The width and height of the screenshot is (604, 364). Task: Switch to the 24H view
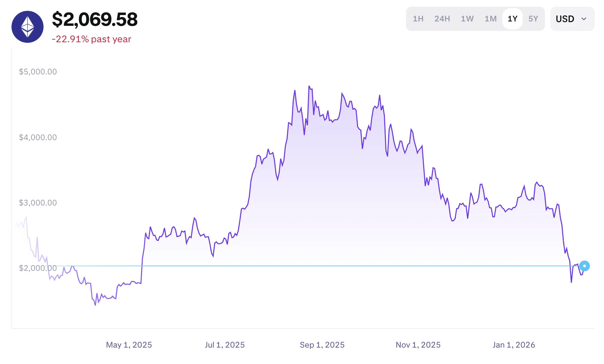tap(442, 19)
